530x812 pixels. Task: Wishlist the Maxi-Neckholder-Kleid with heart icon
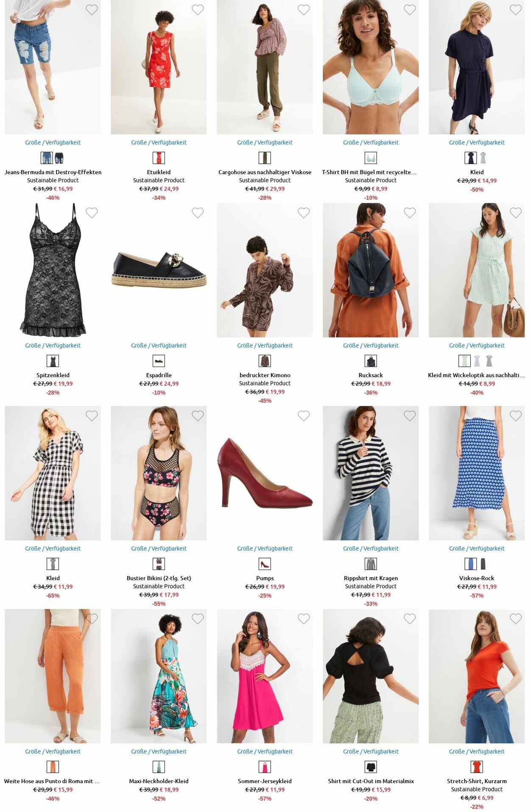[x=198, y=619]
